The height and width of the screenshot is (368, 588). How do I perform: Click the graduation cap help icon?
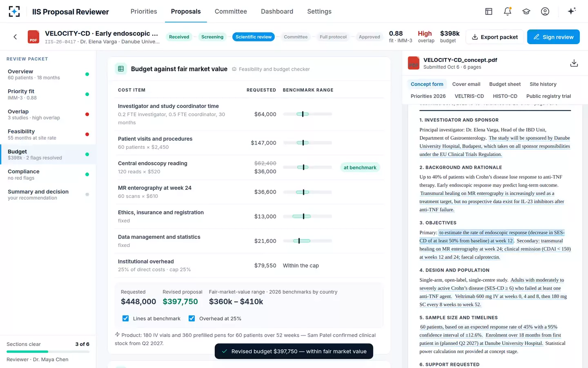point(526,11)
